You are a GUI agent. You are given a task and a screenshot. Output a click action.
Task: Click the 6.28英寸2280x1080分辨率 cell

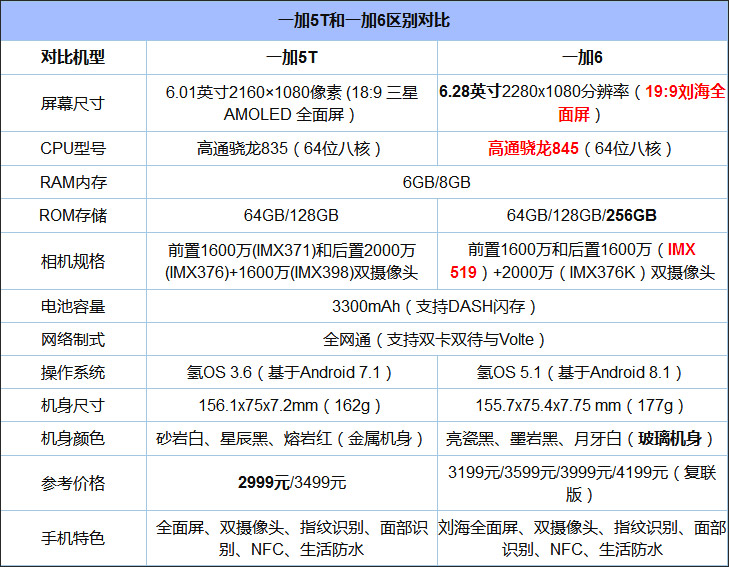(583, 103)
